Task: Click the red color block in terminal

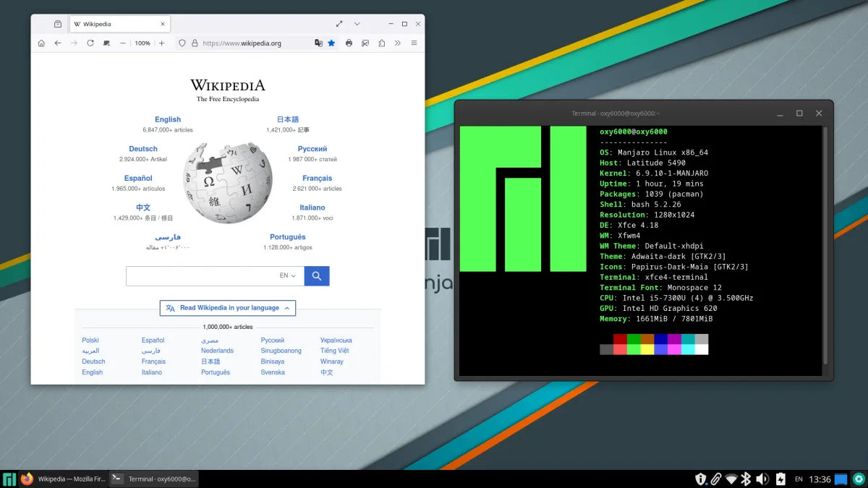Action: pos(620,338)
